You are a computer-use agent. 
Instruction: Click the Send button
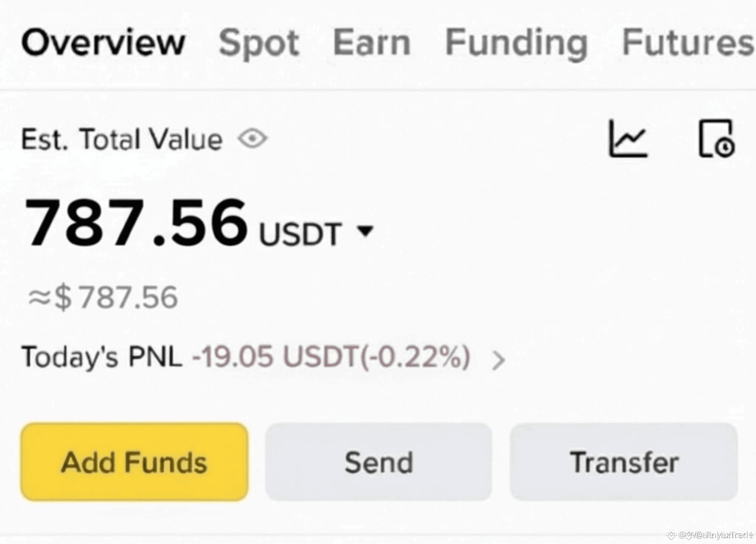point(378,462)
